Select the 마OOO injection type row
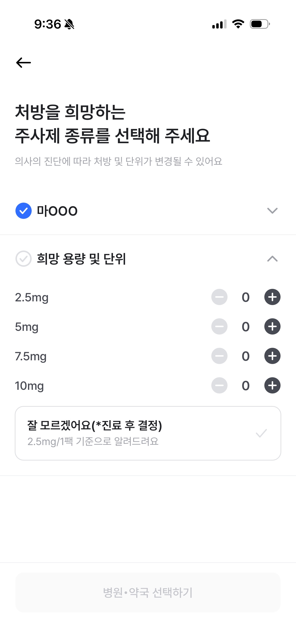The width and height of the screenshot is (296, 644). click(x=57, y=211)
